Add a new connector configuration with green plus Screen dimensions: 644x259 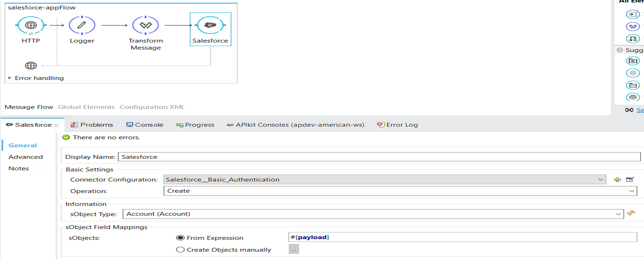[617, 179]
